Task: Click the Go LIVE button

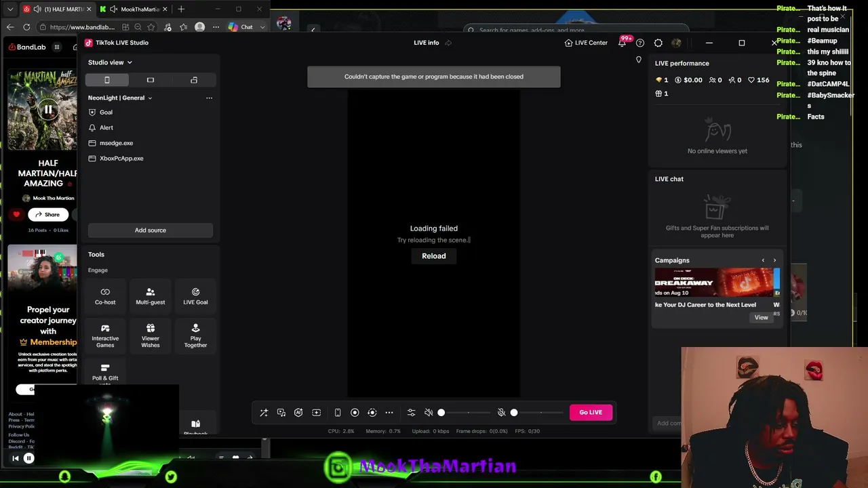Action: coord(591,412)
